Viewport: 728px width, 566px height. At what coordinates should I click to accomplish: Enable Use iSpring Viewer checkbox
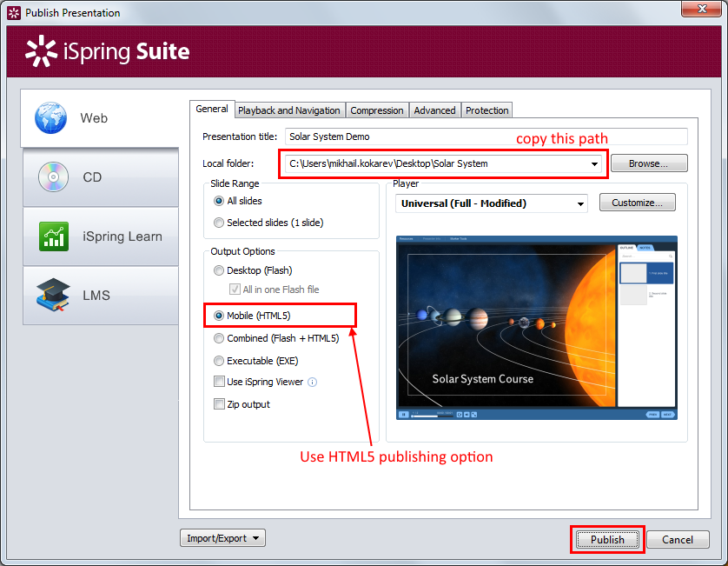tap(219, 382)
